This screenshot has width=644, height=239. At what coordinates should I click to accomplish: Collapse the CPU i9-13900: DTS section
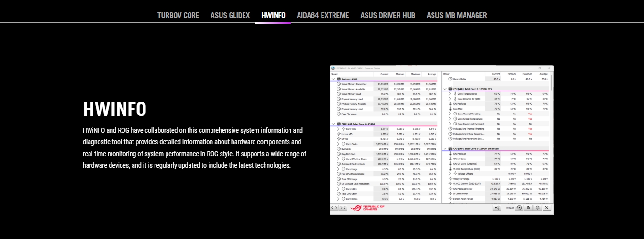point(445,89)
